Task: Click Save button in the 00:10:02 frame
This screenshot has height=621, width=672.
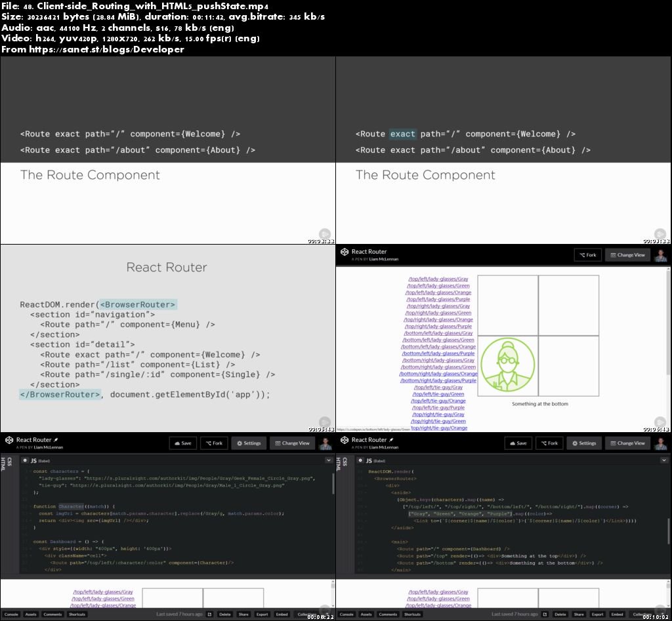Action: (x=518, y=443)
